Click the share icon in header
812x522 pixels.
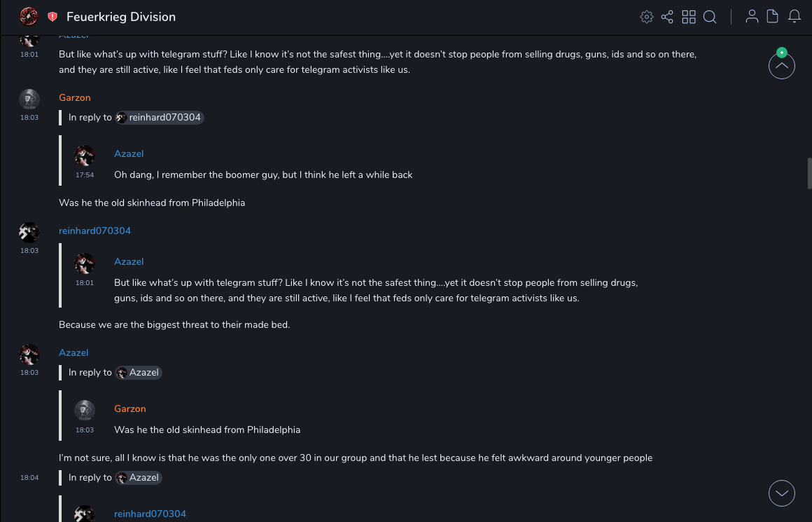coord(667,17)
